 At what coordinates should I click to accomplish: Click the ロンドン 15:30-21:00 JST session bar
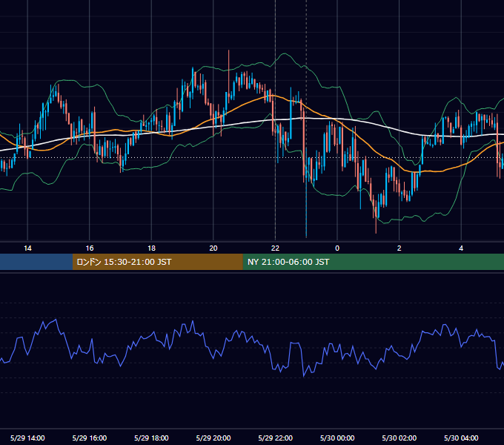pyautogui.click(x=157, y=262)
